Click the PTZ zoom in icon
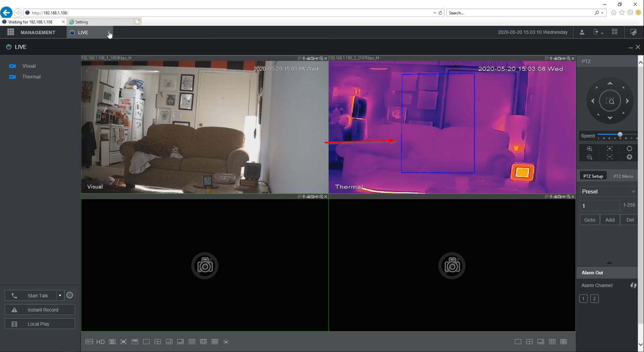The height and width of the screenshot is (352, 644). click(x=589, y=148)
